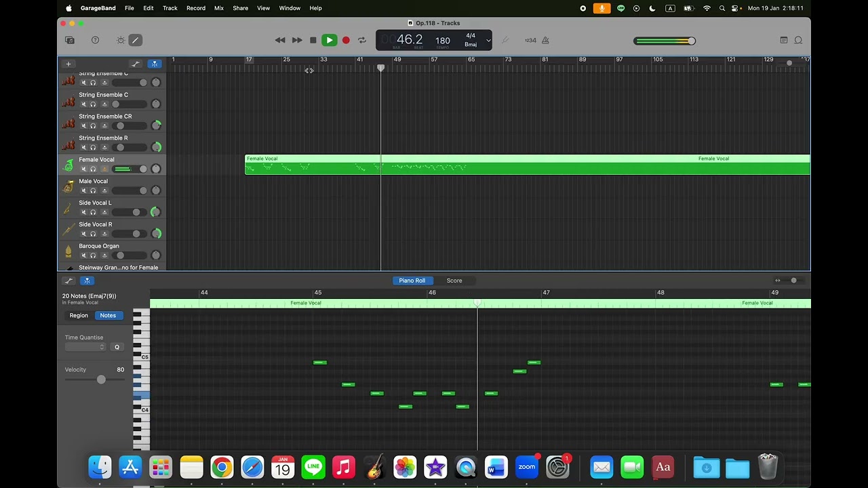This screenshot has height=488, width=868.
Task: Adjust the tracks area horizontal zoom slider
Action: pos(789,63)
